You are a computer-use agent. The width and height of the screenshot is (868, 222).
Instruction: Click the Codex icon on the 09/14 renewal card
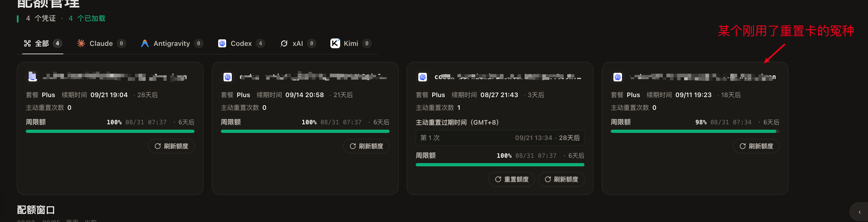227,77
